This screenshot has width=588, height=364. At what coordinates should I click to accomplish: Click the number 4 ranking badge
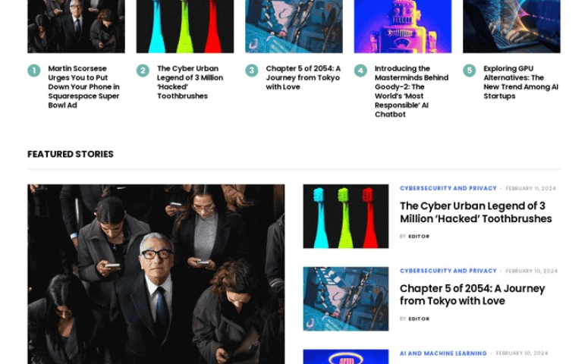point(360,71)
